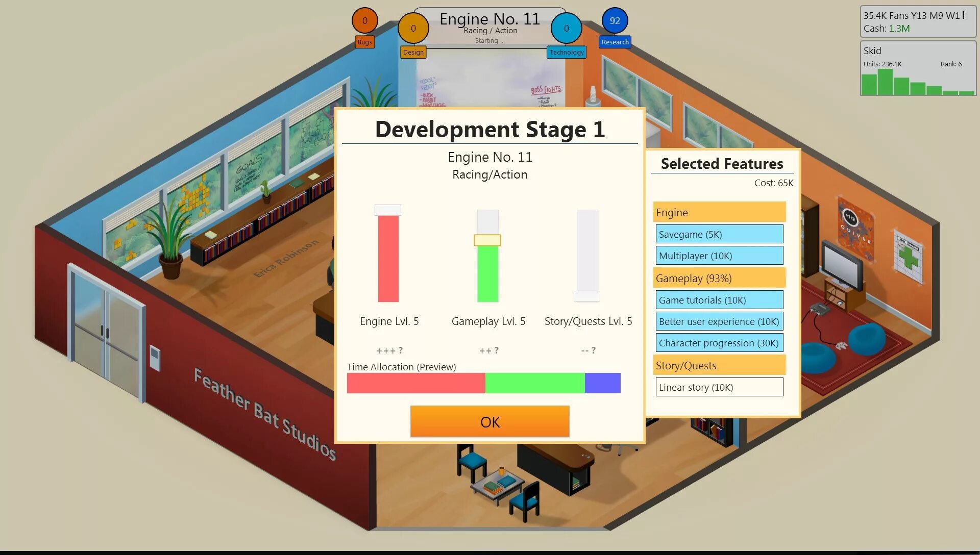This screenshot has height=555, width=980.
Task: Expand the Story/Quests features section
Action: click(719, 365)
